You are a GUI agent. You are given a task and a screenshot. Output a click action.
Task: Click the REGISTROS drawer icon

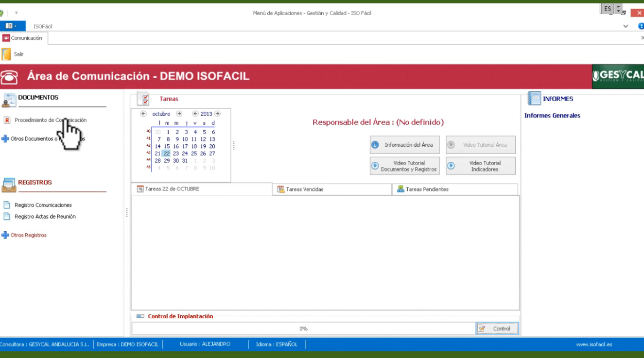9,185
